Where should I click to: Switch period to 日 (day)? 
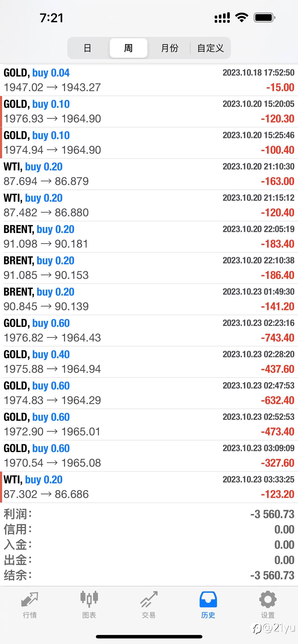[x=87, y=48]
